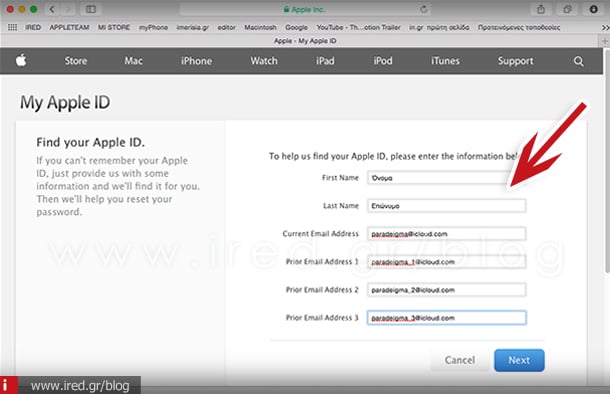Click the Prior Email Address 1 field
Screen dimensions: 610x394
pos(446,262)
